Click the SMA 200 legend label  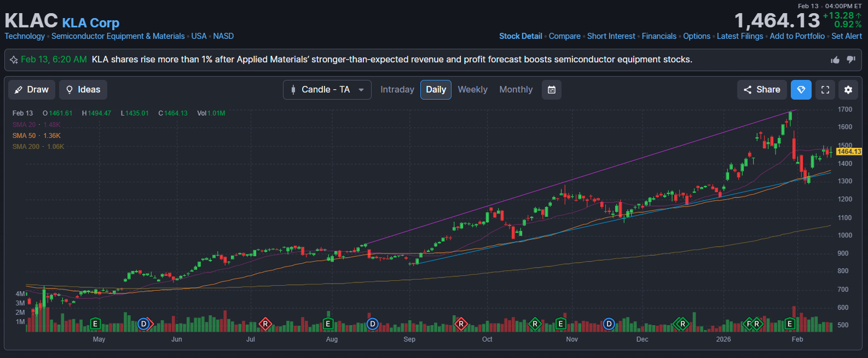point(26,147)
